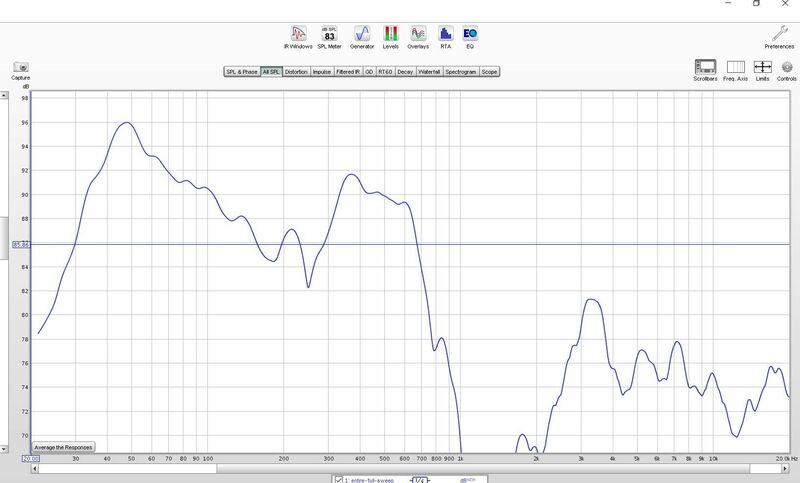Open the Levels meters
The width and height of the screenshot is (800, 483).
[x=390, y=37]
